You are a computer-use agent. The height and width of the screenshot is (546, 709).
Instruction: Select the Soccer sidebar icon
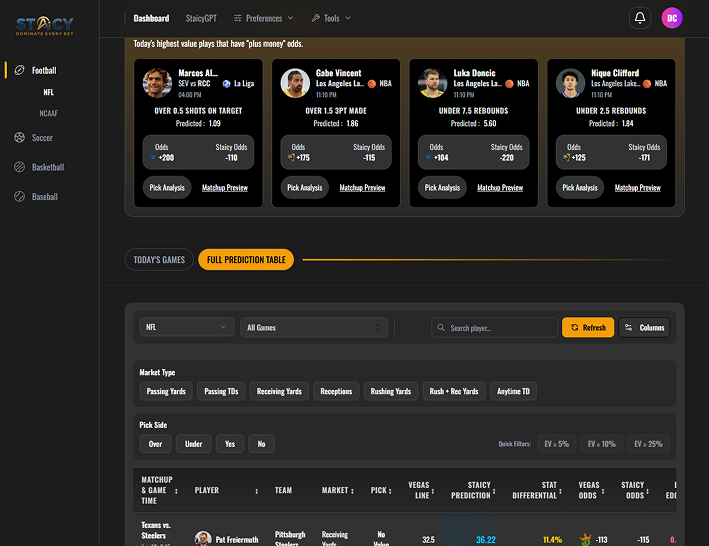(19, 138)
